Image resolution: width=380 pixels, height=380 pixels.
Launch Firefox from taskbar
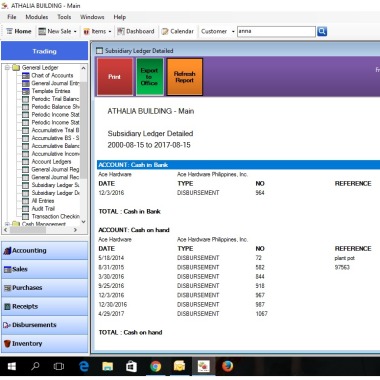click(x=227, y=367)
